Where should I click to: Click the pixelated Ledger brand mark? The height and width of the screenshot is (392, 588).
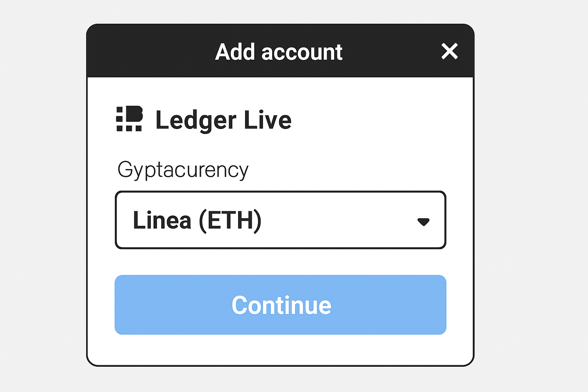(129, 119)
